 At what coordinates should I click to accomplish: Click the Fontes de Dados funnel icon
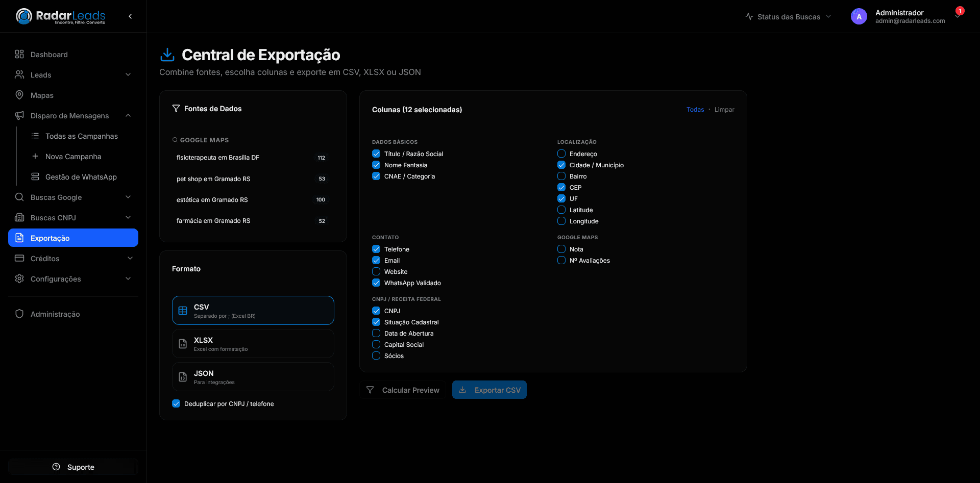[176, 108]
